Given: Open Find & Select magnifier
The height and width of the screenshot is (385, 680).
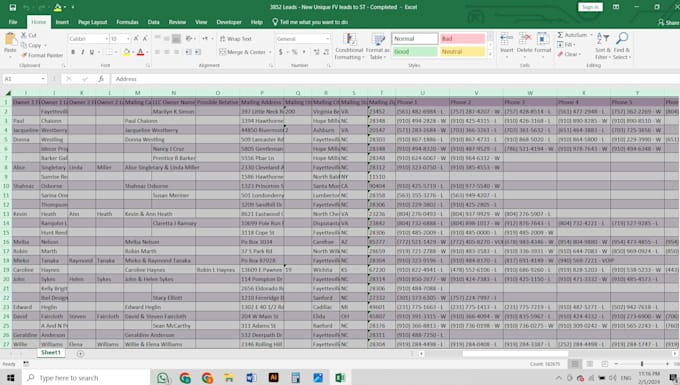Looking at the screenshot, I should pyautogui.click(x=622, y=46).
